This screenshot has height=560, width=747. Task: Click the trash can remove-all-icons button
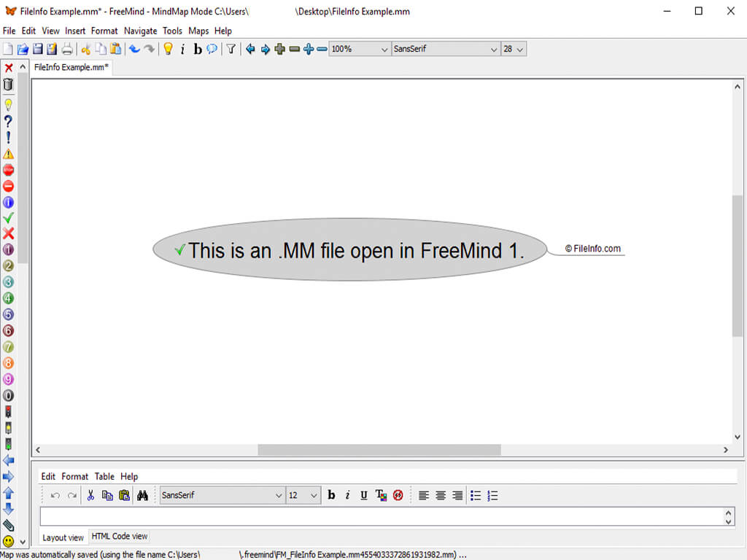[8, 85]
